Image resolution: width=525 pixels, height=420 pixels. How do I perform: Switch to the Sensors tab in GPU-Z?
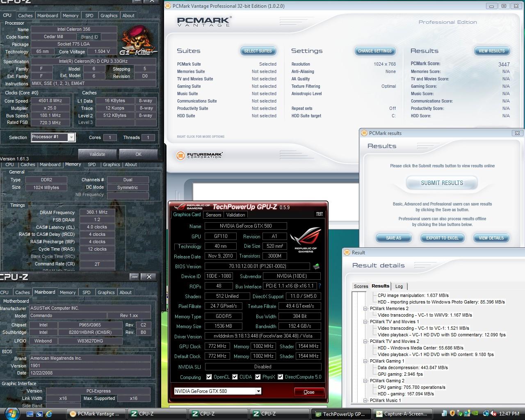pyautogui.click(x=213, y=215)
